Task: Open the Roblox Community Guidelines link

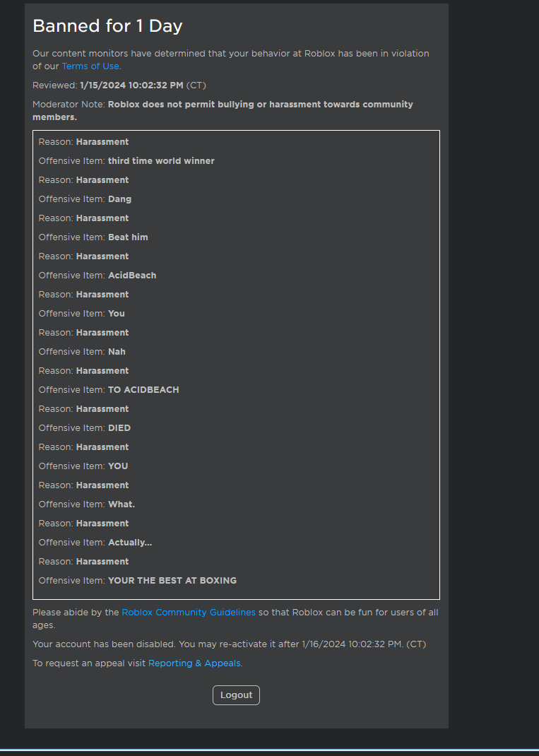Action: click(x=188, y=612)
